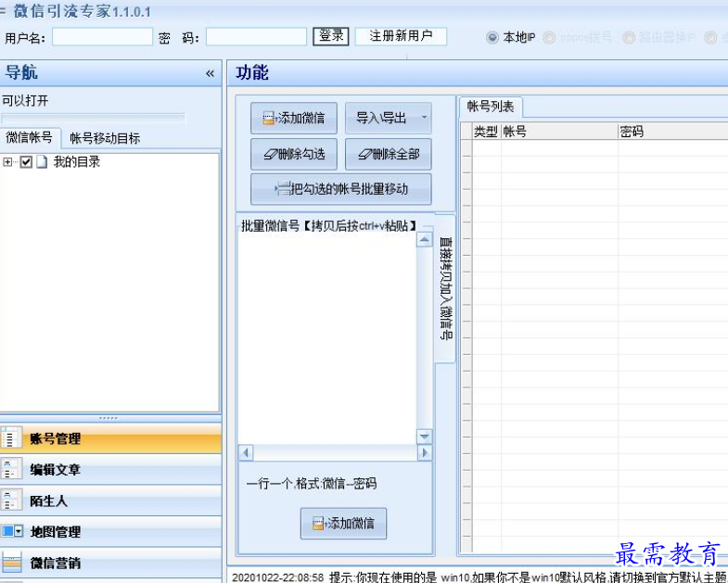Screen dimensions: 728x583
Task: Click the eraser icon on 删除勾选
Action: pos(271,154)
